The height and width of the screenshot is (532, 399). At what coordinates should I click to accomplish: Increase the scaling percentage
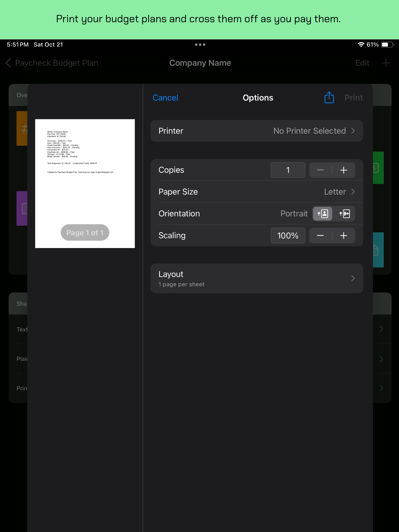[344, 235]
